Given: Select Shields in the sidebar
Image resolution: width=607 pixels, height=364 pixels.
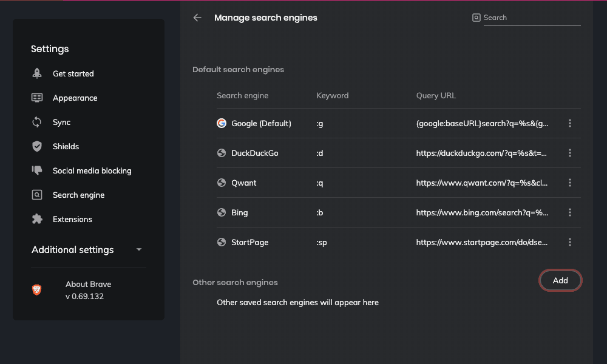Looking at the screenshot, I should point(66,146).
